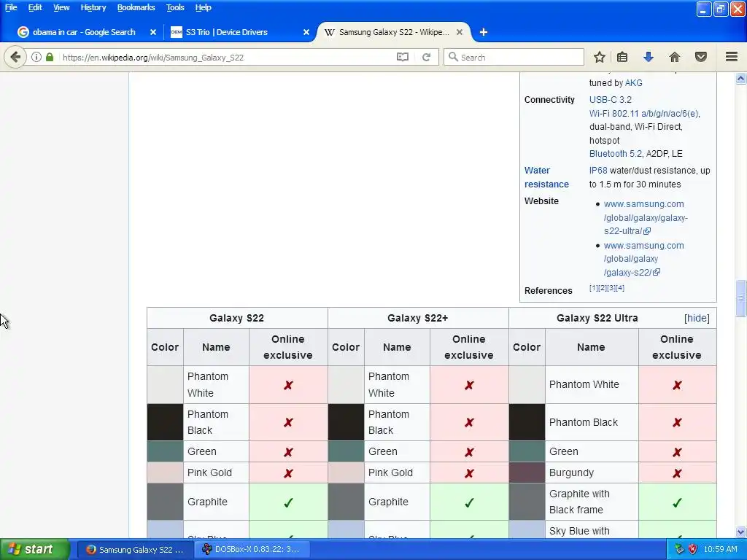Open the Downloads arrow icon
The height and width of the screenshot is (560, 747).
[649, 57]
